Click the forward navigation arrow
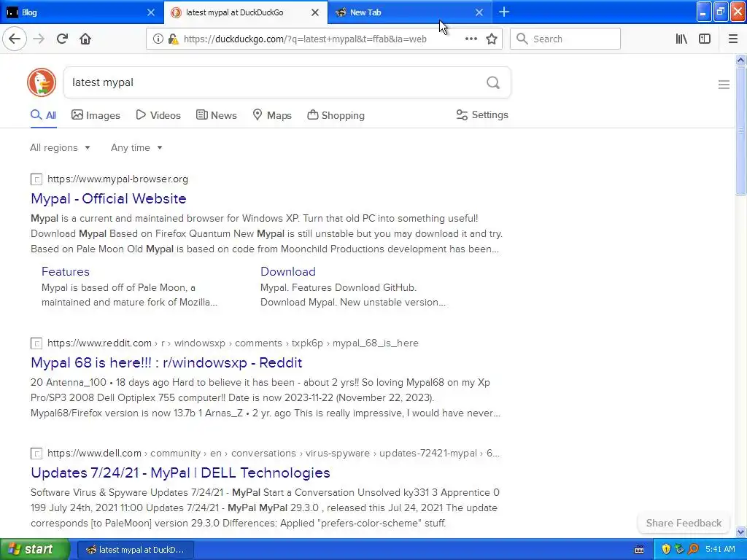 click(x=39, y=39)
